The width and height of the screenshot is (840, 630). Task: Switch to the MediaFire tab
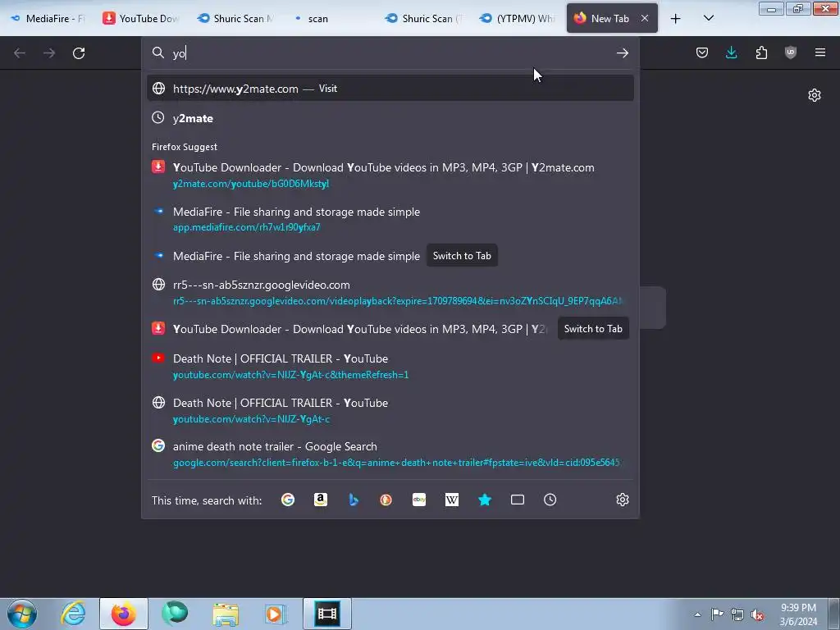[x=48, y=19]
